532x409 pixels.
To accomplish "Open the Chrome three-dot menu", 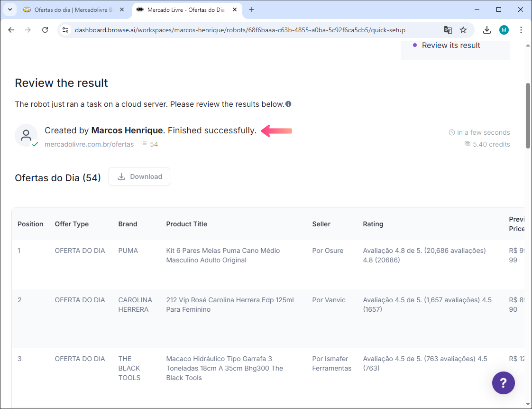I will click(x=521, y=30).
